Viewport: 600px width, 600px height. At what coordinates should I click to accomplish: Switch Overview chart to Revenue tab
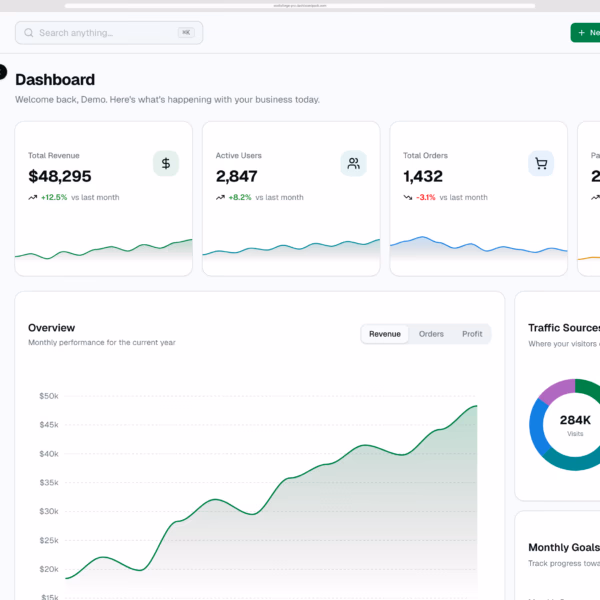[385, 334]
